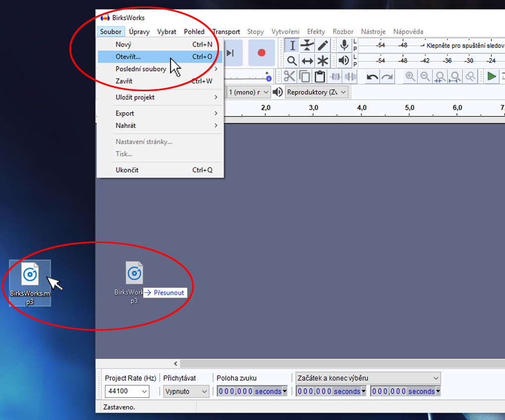Click the Trim audio icon
Screen dimensions: 505x420
coord(335,77)
